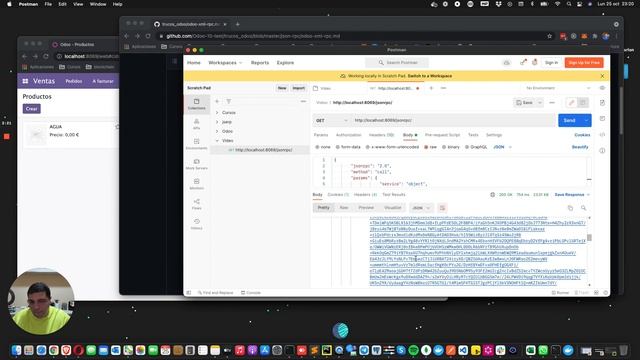
Task: Collapse the Video collection
Action: [217, 141]
